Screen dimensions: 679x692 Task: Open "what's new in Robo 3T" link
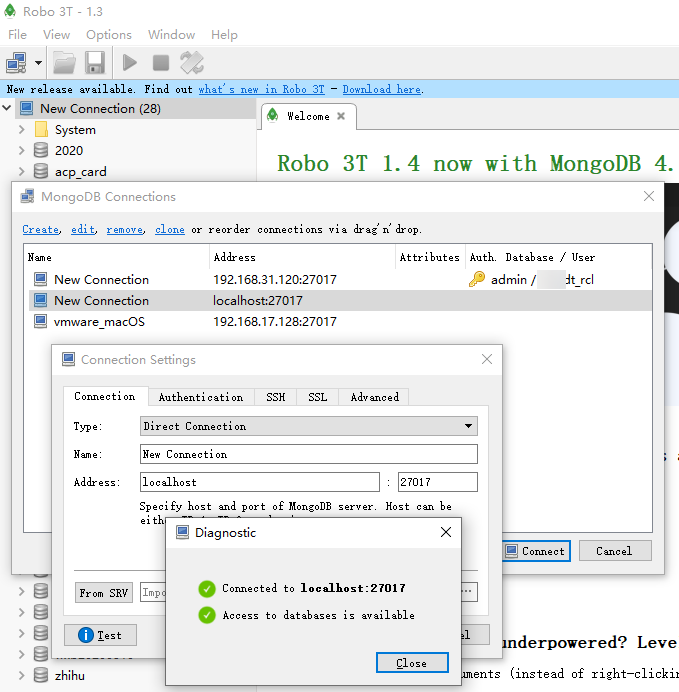click(261, 89)
